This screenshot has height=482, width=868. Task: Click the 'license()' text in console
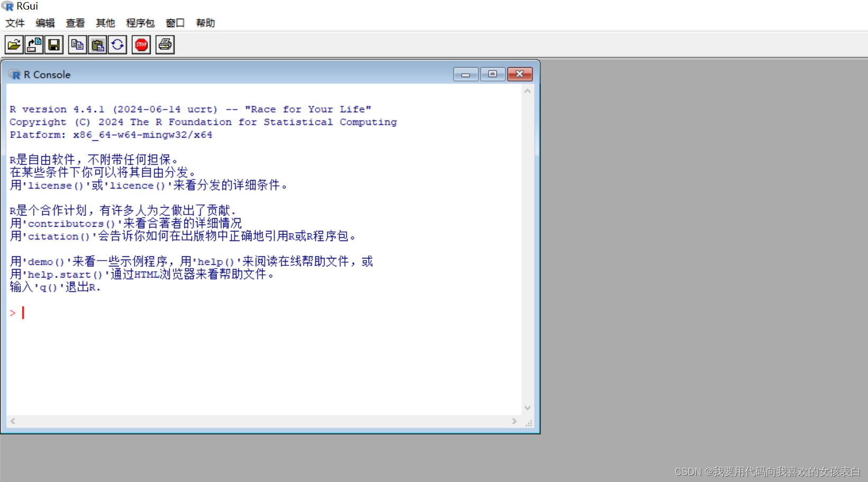click(56, 185)
